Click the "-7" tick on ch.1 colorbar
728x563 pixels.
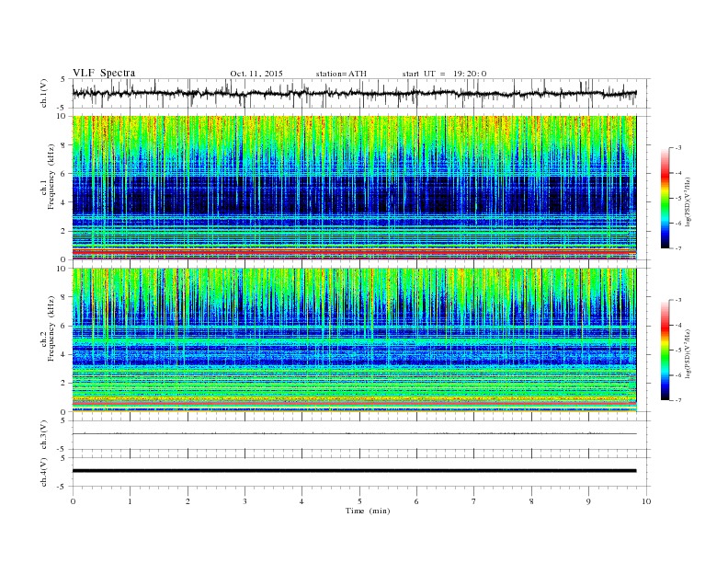pos(677,248)
